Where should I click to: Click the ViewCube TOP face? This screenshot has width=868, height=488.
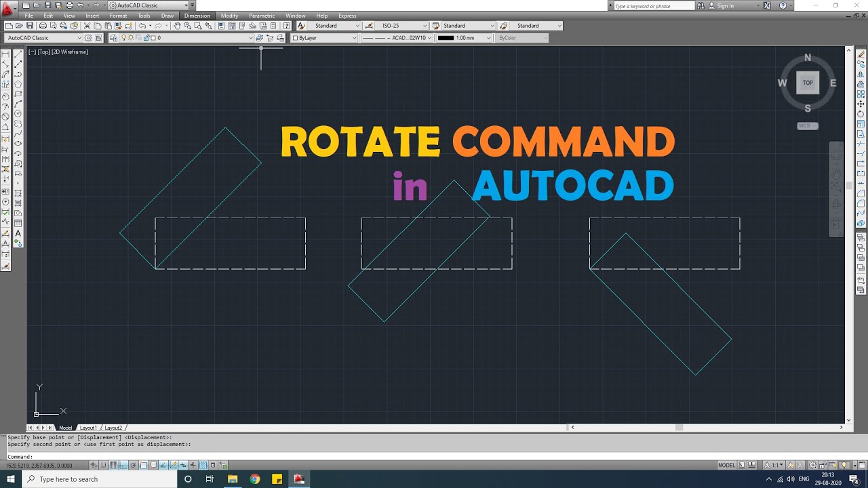[808, 83]
